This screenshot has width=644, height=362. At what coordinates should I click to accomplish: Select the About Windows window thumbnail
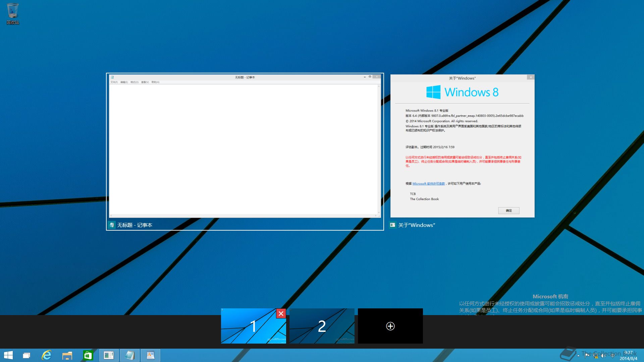pos(462,146)
